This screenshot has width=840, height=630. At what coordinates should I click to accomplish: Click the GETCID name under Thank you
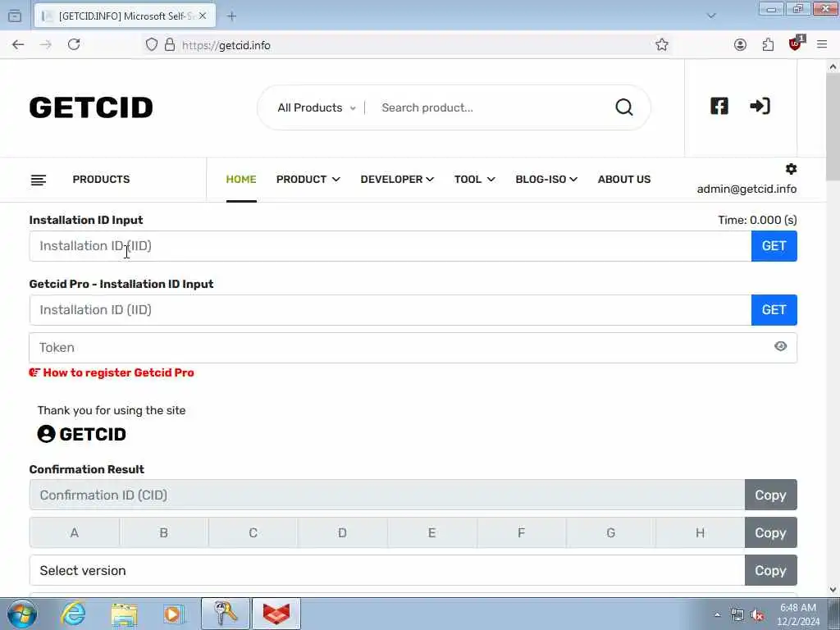93,434
